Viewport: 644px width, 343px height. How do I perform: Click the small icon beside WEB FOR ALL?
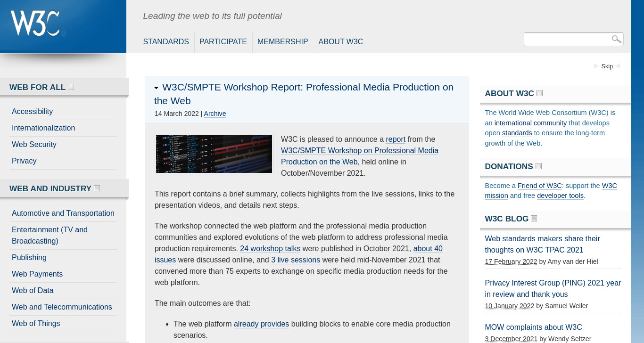pyautogui.click(x=71, y=87)
